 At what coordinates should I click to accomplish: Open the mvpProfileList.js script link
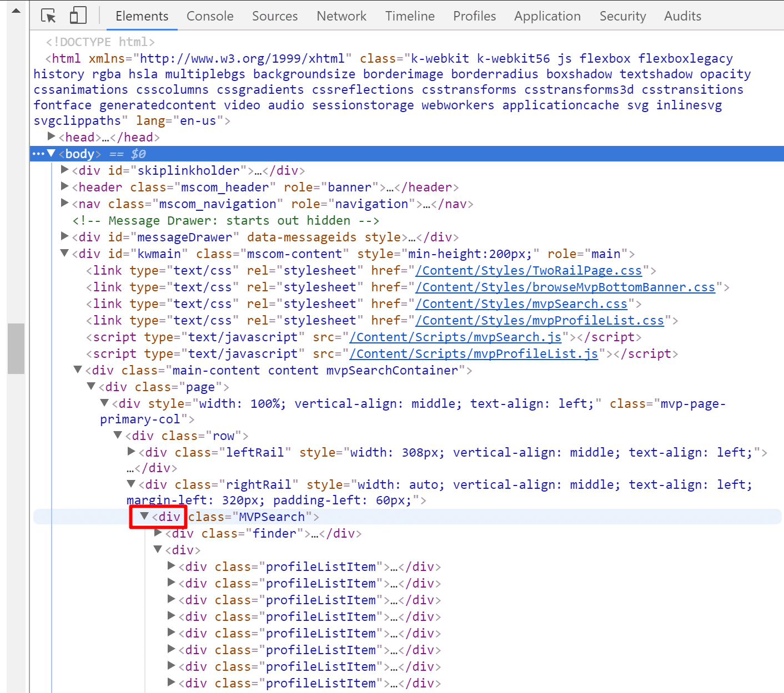coord(474,354)
